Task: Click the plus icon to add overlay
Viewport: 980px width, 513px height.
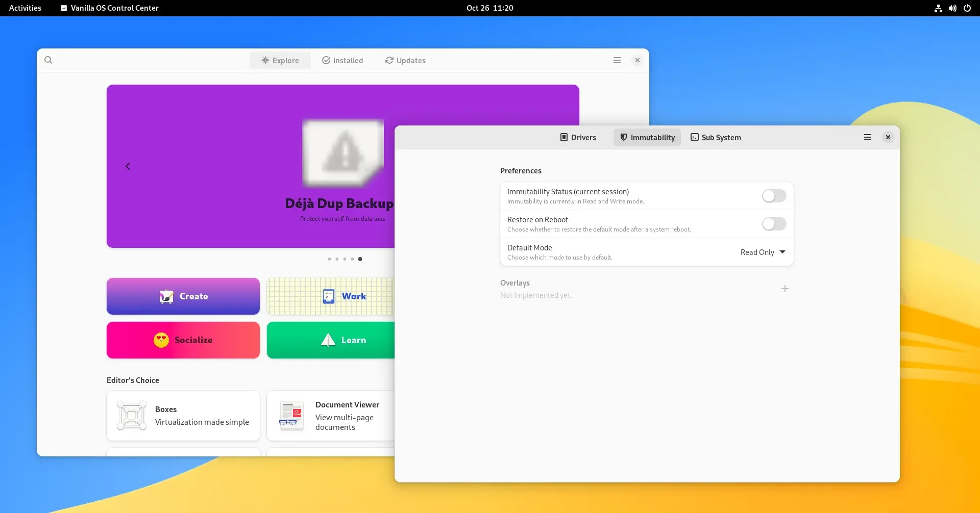Action: coord(785,289)
